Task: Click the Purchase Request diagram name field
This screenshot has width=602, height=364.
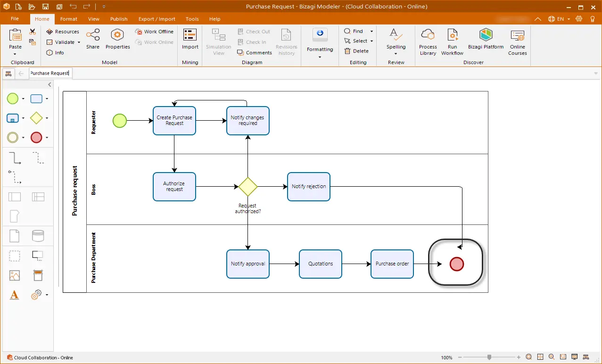Action: [50, 73]
